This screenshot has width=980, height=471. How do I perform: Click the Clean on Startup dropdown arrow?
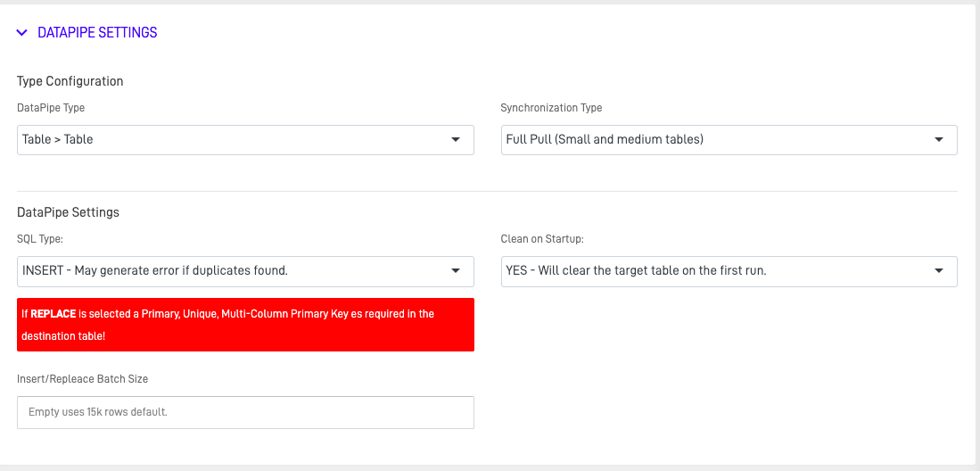click(939, 271)
